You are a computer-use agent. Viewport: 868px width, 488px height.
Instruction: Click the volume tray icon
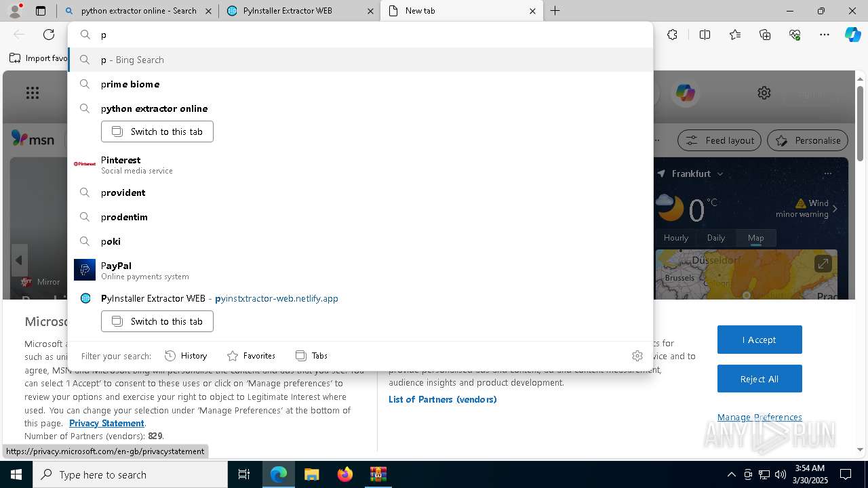(781, 474)
